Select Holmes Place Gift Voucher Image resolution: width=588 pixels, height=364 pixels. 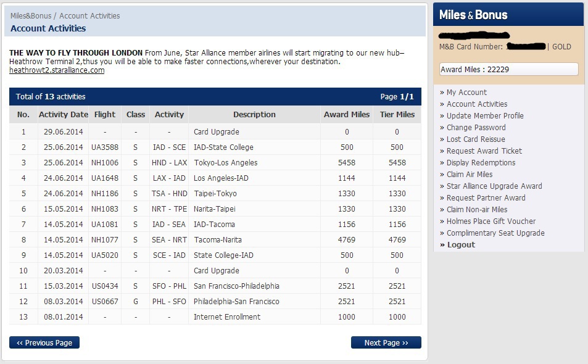[491, 221]
